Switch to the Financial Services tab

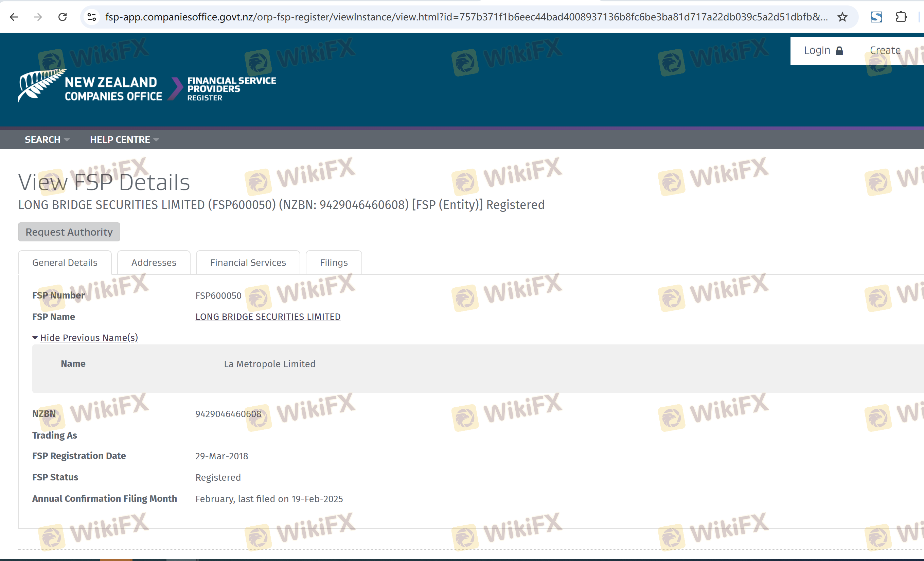click(248, 263)
